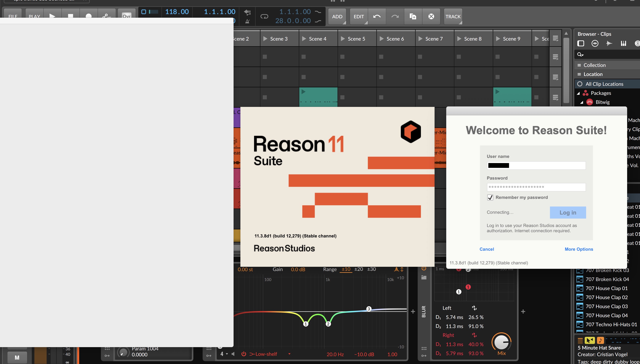640x364 pixels.
Task: Click the Password input field
Action: click(x=536, y=187)
